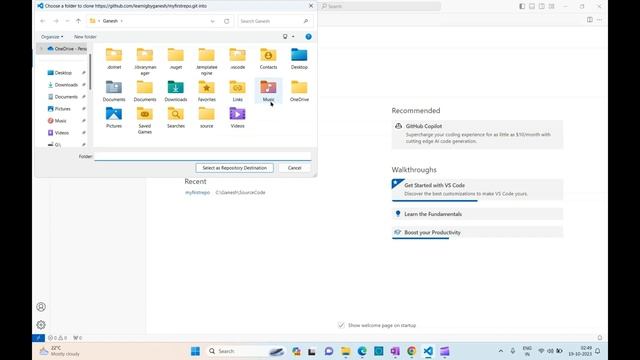Select the OneDrive folder in file grid
Viewport: 640px width, 360px height.
pos(299,91)
